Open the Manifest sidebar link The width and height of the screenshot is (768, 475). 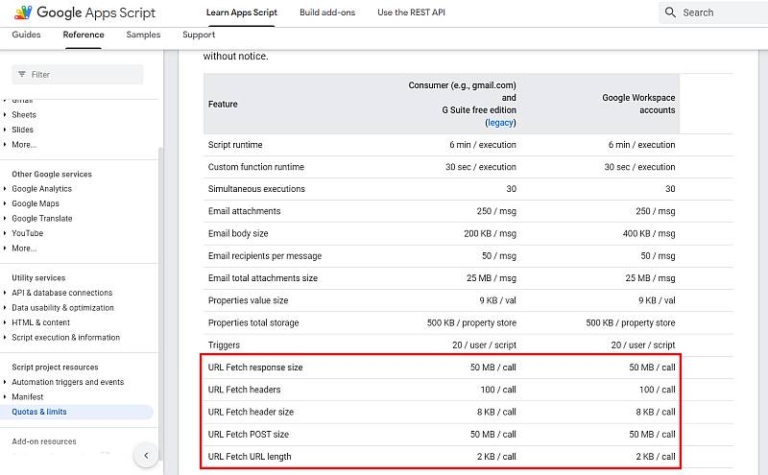click(x=27, y=397)
